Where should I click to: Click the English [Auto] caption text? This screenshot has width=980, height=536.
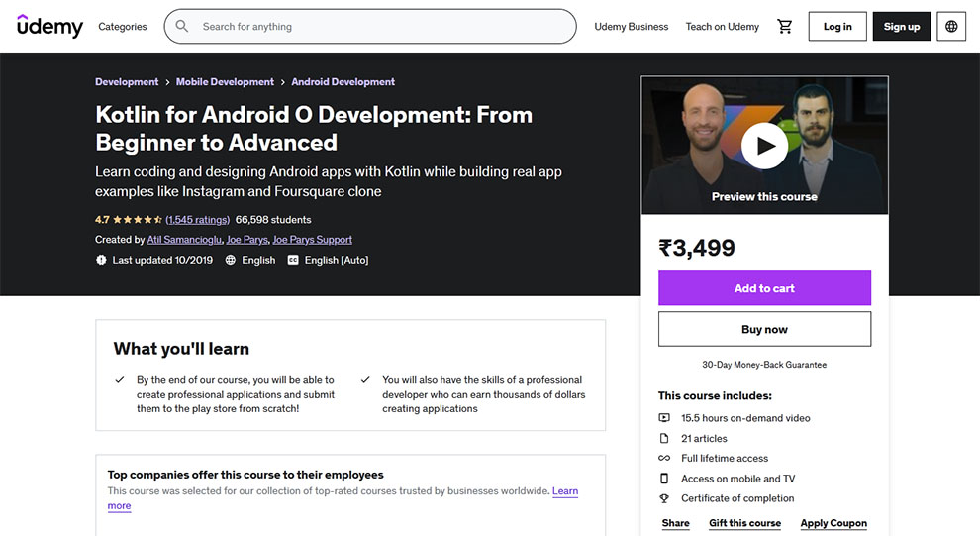click(337, 260)
